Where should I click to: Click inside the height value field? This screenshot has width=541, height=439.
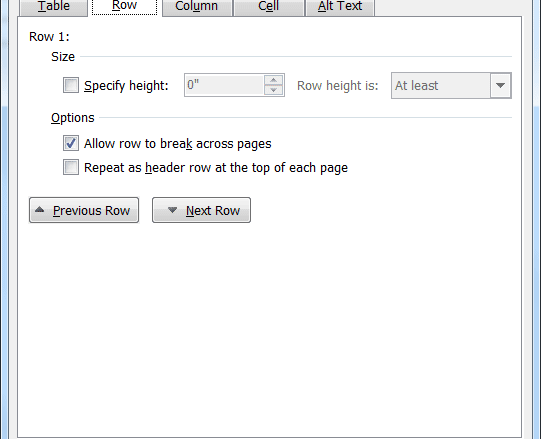(x=224, y=85)
